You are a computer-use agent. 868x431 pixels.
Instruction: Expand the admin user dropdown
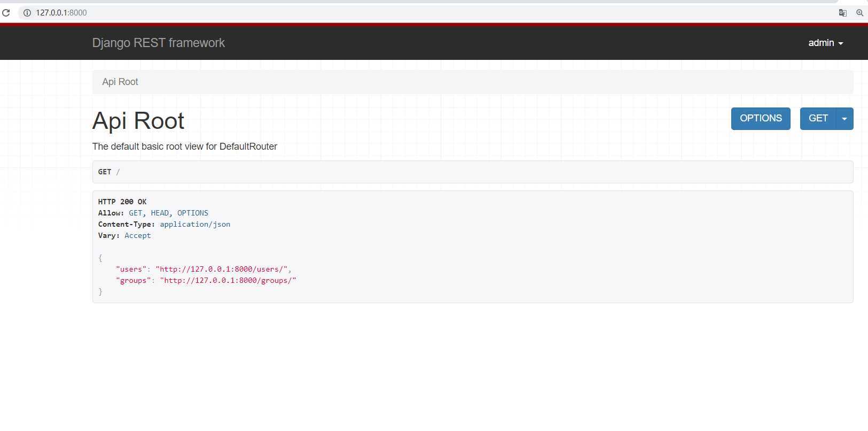tap(825, 43)
